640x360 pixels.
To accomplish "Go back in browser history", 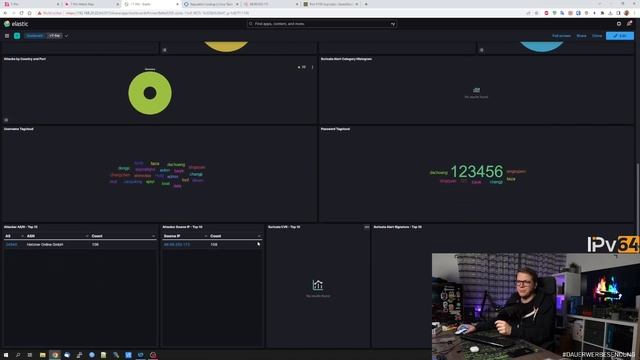I will click(5, 13).
